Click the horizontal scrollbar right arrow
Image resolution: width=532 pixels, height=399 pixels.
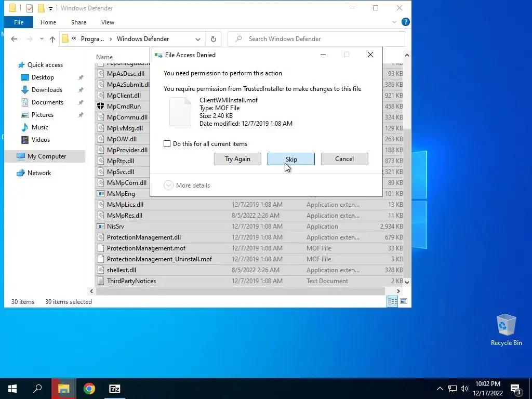[x=398, y=291]
